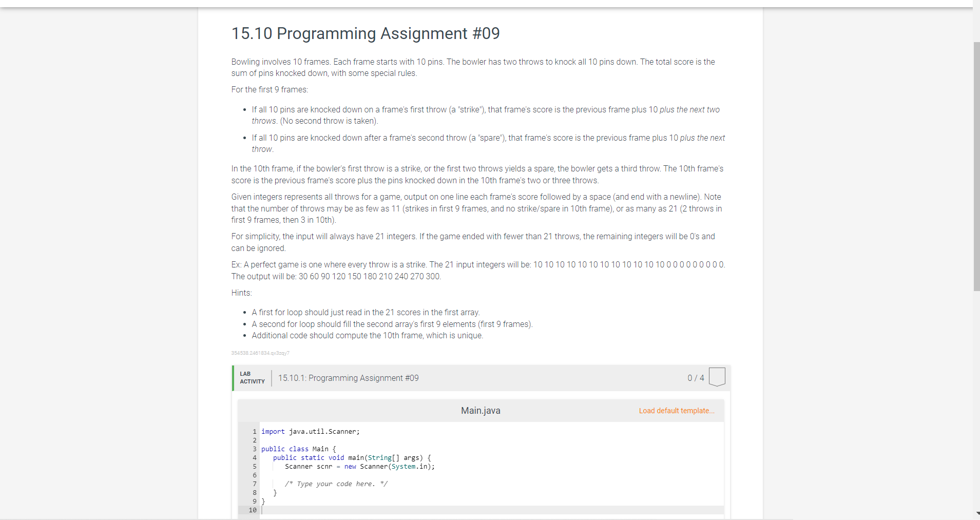
Task: Click empty line 10 in Main.java
Action: point(308,510)
